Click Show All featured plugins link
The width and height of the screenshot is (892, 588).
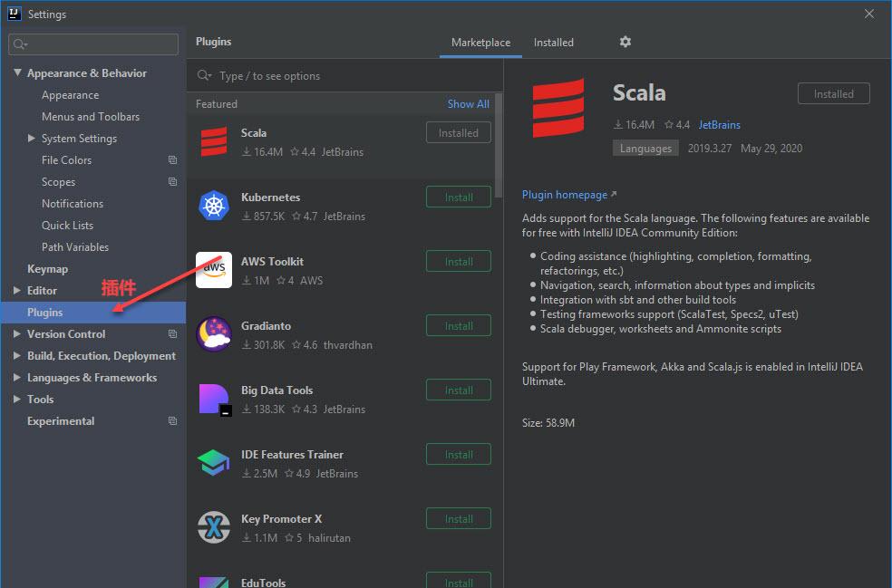(x=468, y=104)
